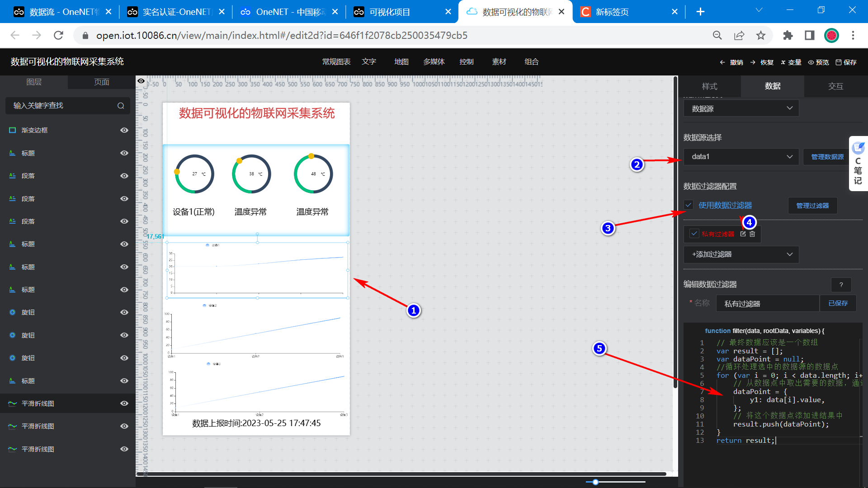This screenshot has width=868, height=488.
Task: Click the 撤销 undo arrow
Action: 722,62
